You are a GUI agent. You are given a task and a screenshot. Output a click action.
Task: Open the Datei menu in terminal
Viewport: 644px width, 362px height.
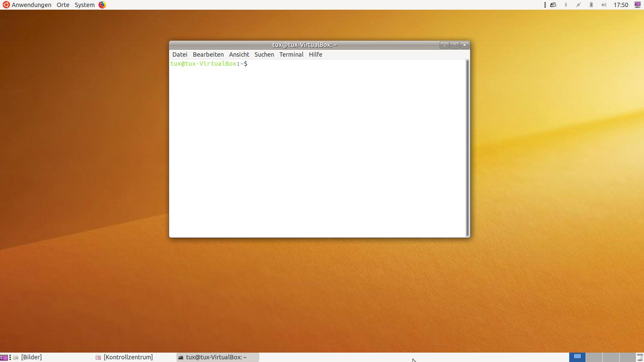pos(180,54)
